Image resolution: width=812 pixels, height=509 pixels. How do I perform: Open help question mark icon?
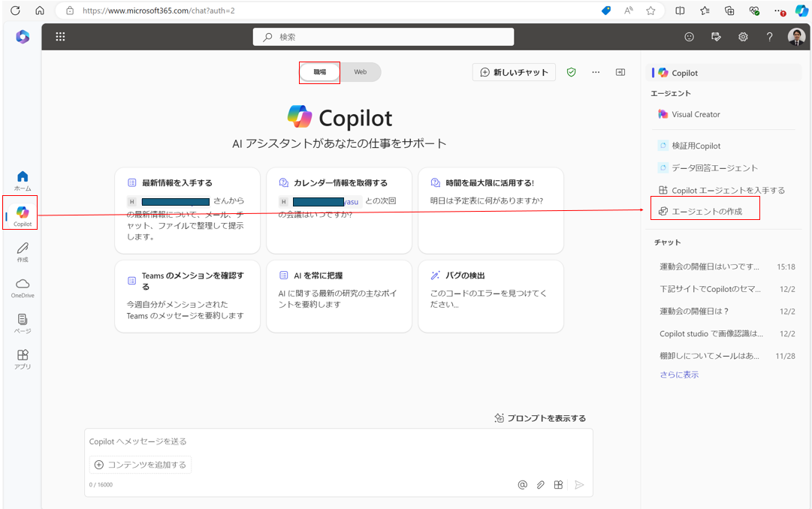(769, 37)
